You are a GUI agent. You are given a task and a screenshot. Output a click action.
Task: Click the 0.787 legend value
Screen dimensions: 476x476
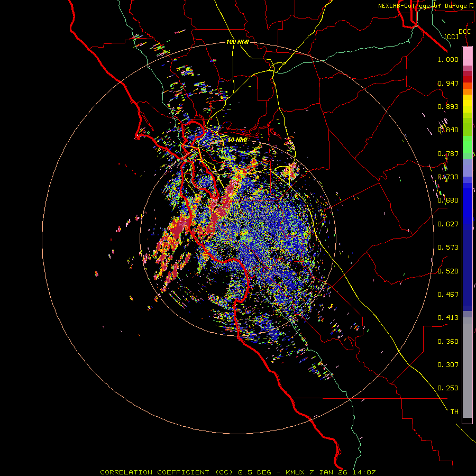coord(448,153)
